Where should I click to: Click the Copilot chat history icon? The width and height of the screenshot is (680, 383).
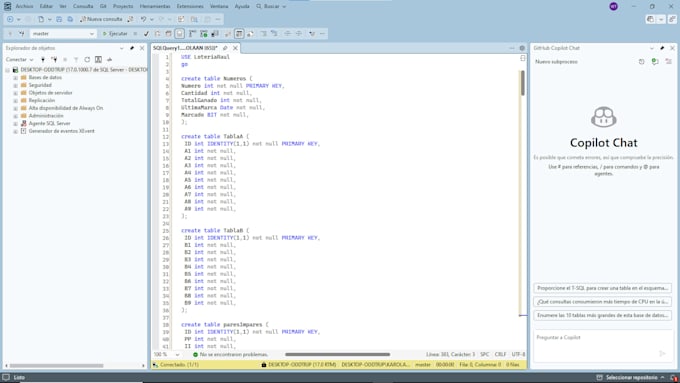point(641,62)
